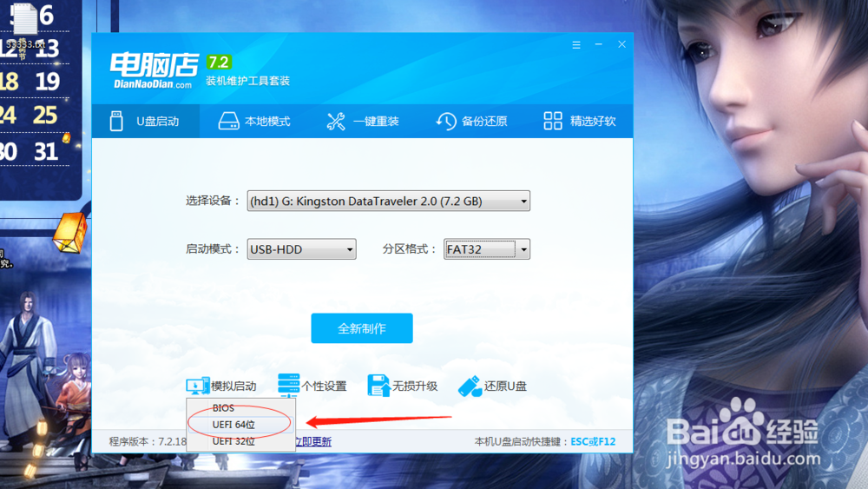868x489 pixels.
Task: Open the 一键重装 tab
Action: pos(363,121)
